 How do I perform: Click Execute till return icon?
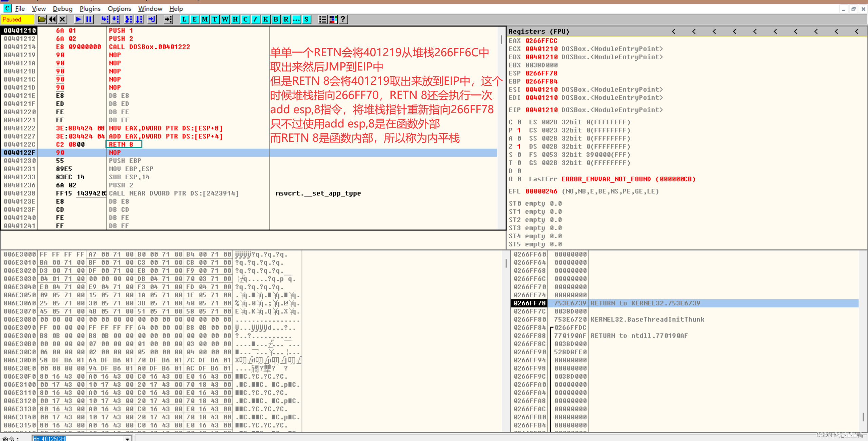point(152,19)
